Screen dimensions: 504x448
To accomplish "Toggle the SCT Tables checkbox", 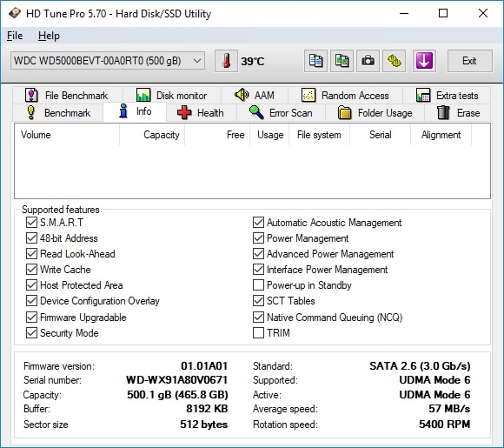I will (x=258, y=301).
